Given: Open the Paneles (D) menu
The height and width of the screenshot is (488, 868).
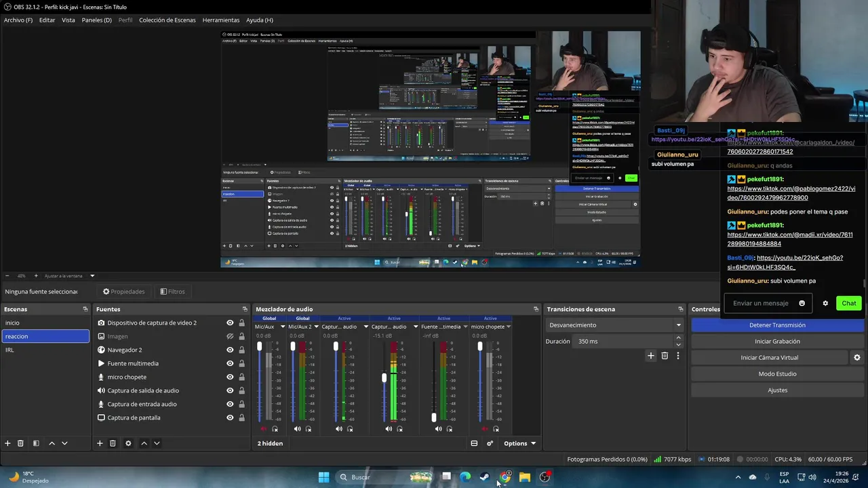Looking at the screenshot, I should pyautogui.click(x=97, y=20).
